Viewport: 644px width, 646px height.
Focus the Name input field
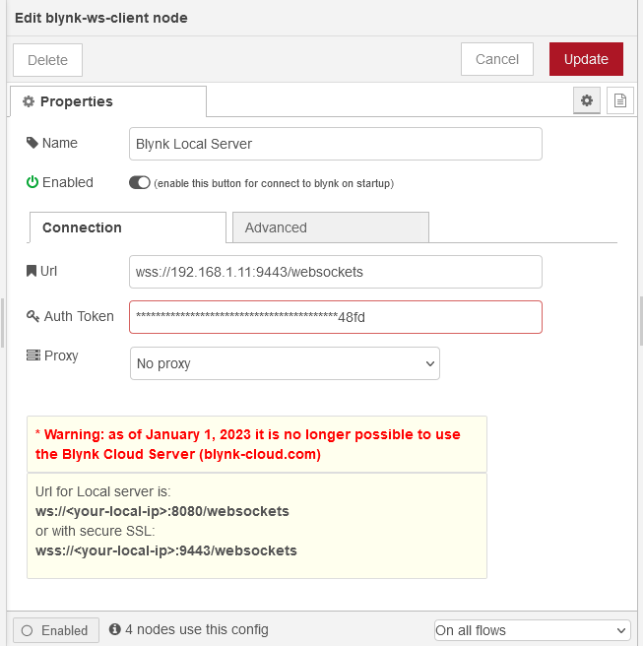(x=336, y=144)
